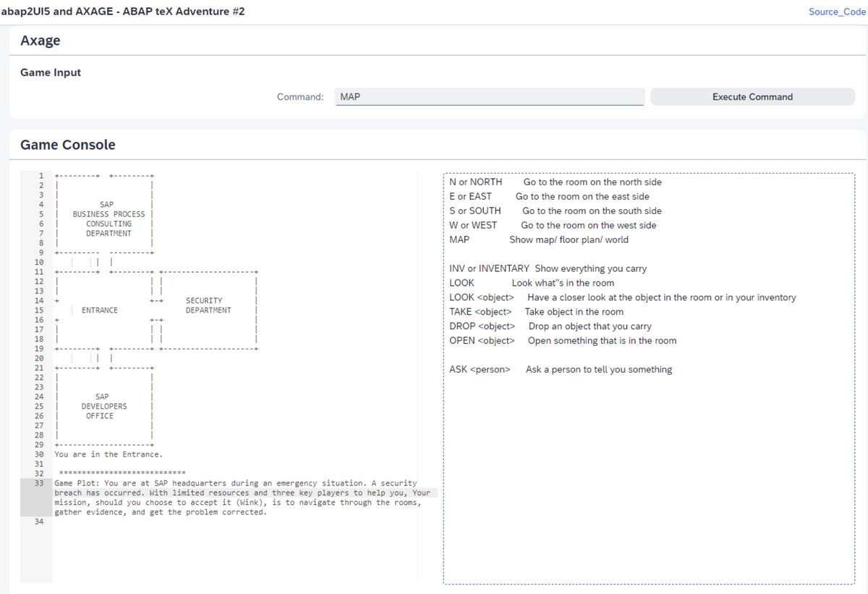Open the Source_Code link
Screen dimensions: 868x594
coord(837,12)
